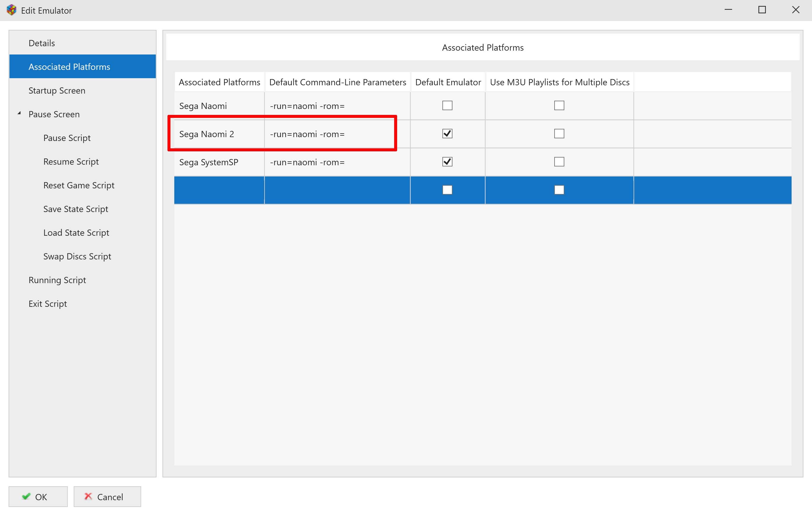Sort by the Associated Platforms column header
This screenshot has height=515, width=812.
pos(219,82)
